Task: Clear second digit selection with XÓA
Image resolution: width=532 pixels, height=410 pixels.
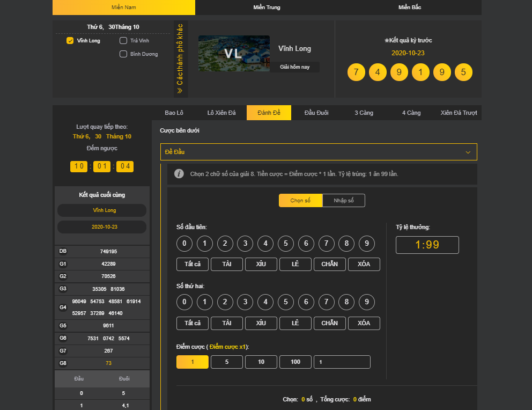Action: pos(364,323)
